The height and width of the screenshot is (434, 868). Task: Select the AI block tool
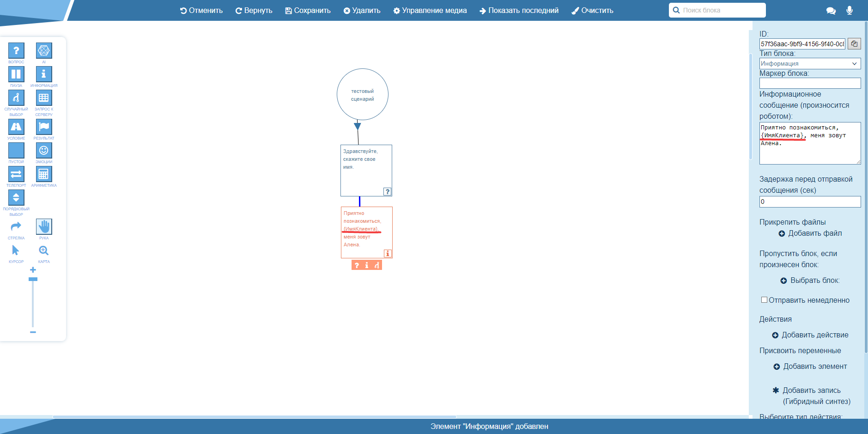coord(44,50)
